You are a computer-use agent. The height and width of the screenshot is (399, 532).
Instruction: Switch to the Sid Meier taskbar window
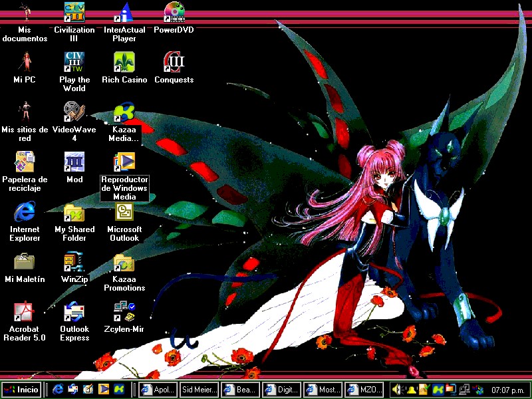pos(198,390)
